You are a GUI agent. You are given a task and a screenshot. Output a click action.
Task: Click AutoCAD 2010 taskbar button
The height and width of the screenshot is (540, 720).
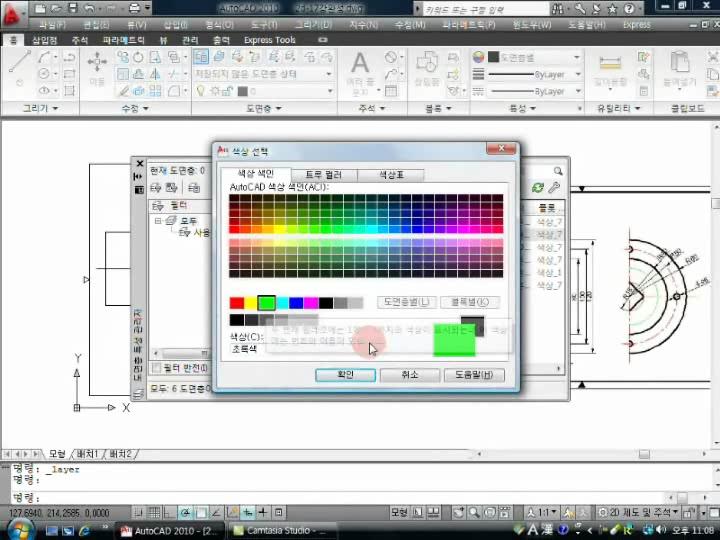tap(169, 531)
